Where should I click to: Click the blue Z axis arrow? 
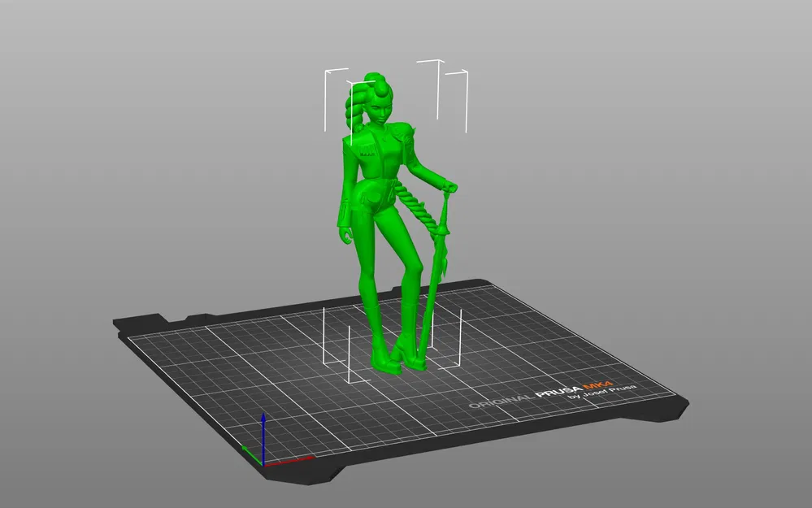click(x=263, y=437)
